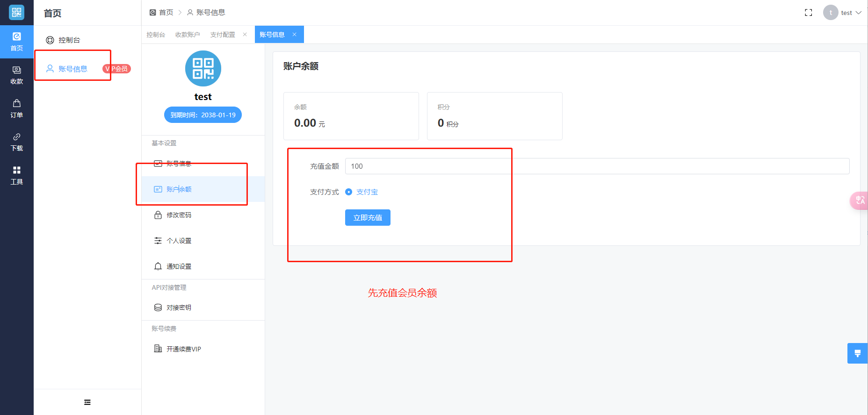Open 修改密码 in the settings menu

click(x=179, y=215)
